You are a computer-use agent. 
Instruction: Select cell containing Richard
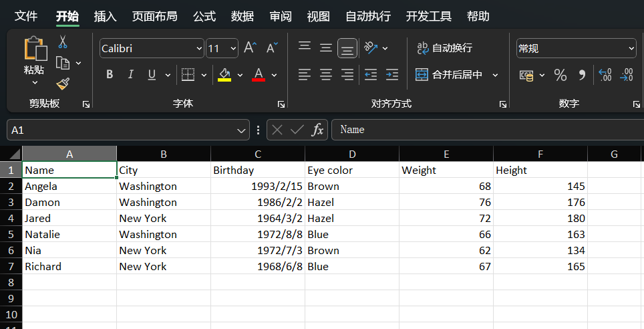(69, 267)
